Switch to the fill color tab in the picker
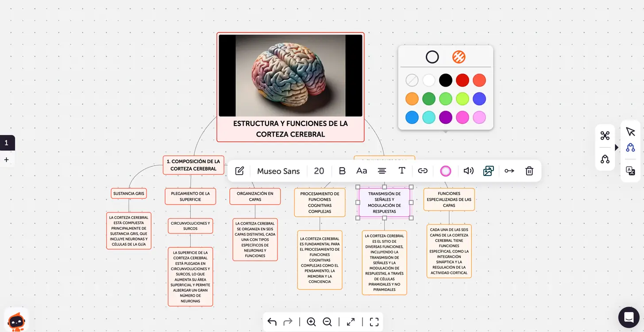This screenshot has width=644, height=332. [x=459, y=57]
